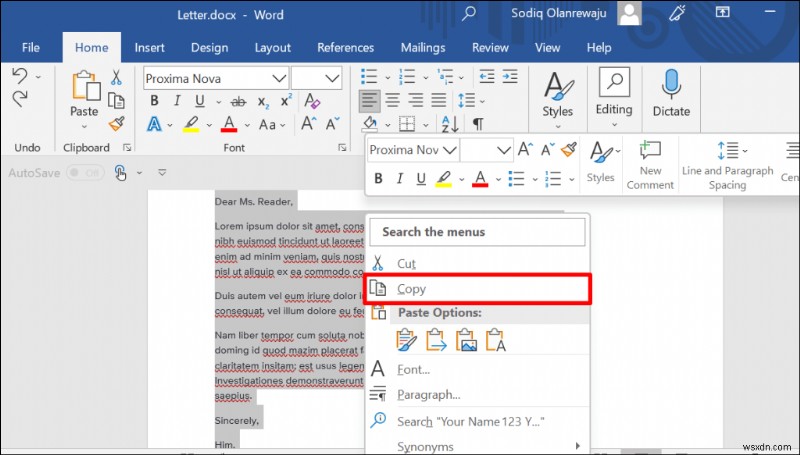Screen dimensions: 800x455
Task: Click the Multilevel List icon
Action: (445, 77)
